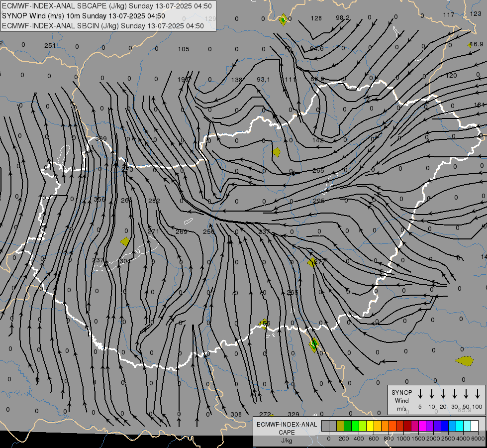Click the 2500 tick on CAPE scale
487x448 pixels.
tap(448, 439)
